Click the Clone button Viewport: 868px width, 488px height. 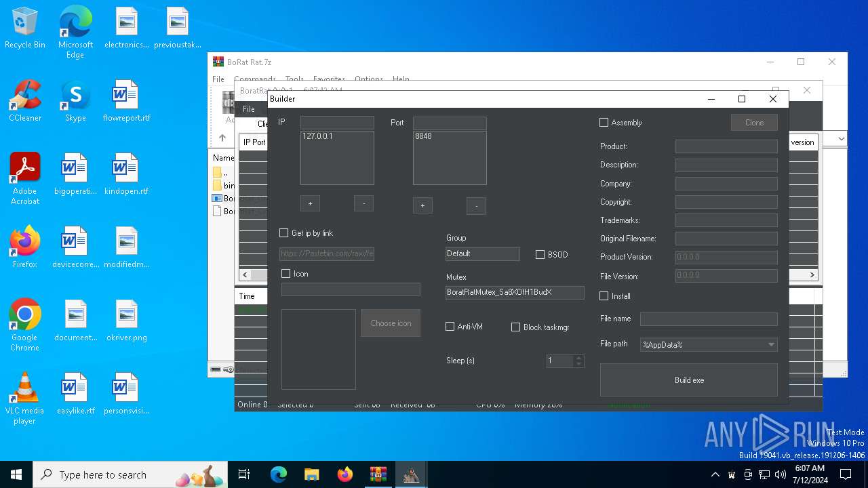[754, 123]
